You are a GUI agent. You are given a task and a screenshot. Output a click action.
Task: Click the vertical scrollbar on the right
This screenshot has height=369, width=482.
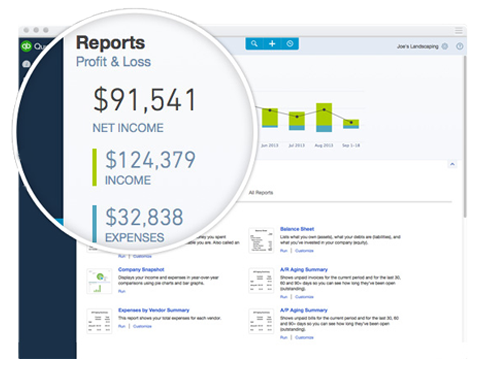[465, 137]
